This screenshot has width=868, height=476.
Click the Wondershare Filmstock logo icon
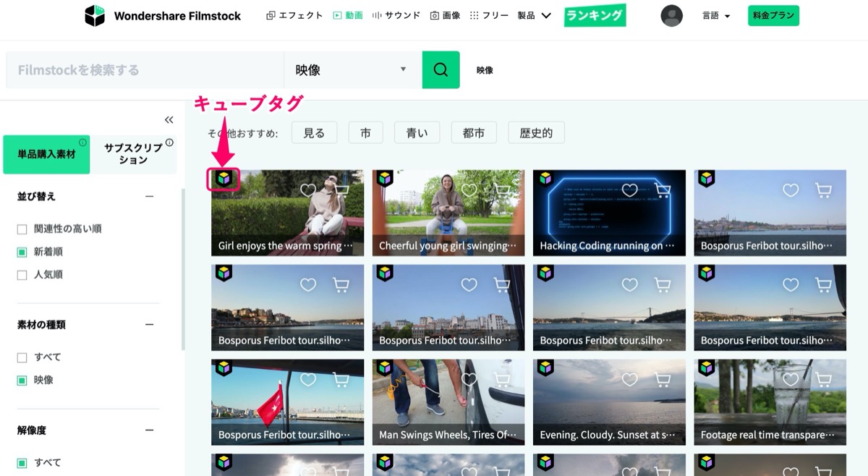click(x=95, y=15)
